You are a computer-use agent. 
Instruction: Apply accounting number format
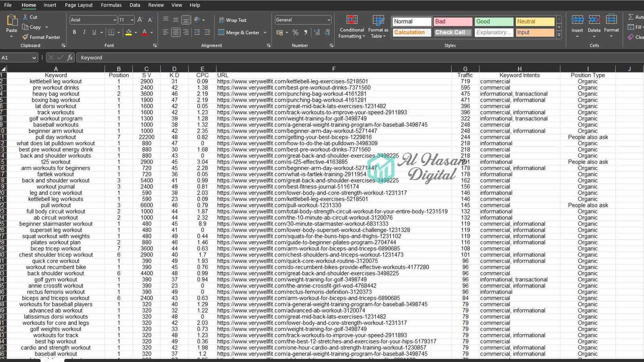click(280, 32)
